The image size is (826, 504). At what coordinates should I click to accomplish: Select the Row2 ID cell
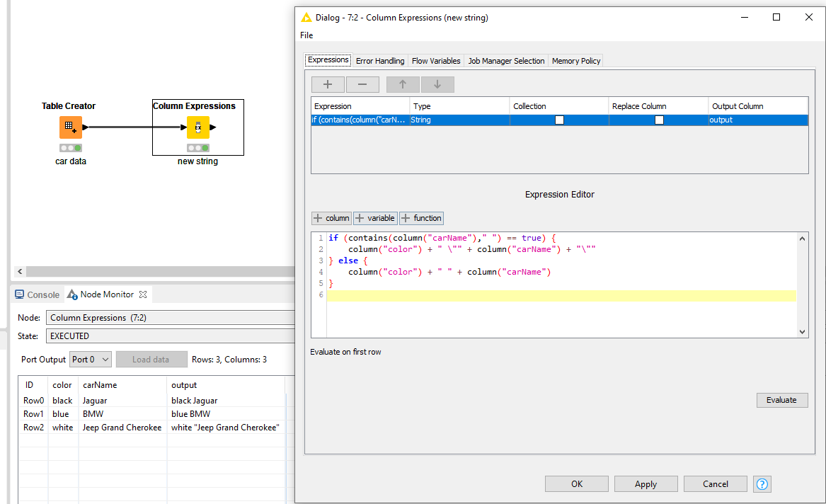(34, 428)
